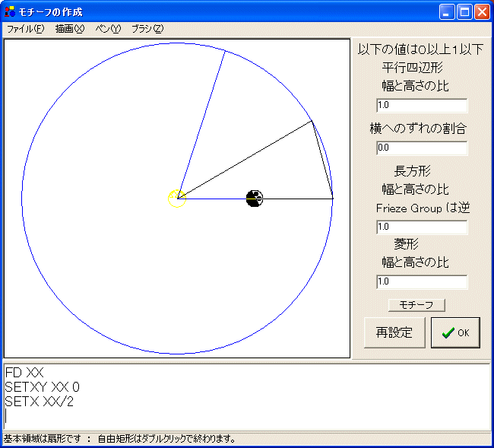Click the 'FD XX' command line

(24, 373)
